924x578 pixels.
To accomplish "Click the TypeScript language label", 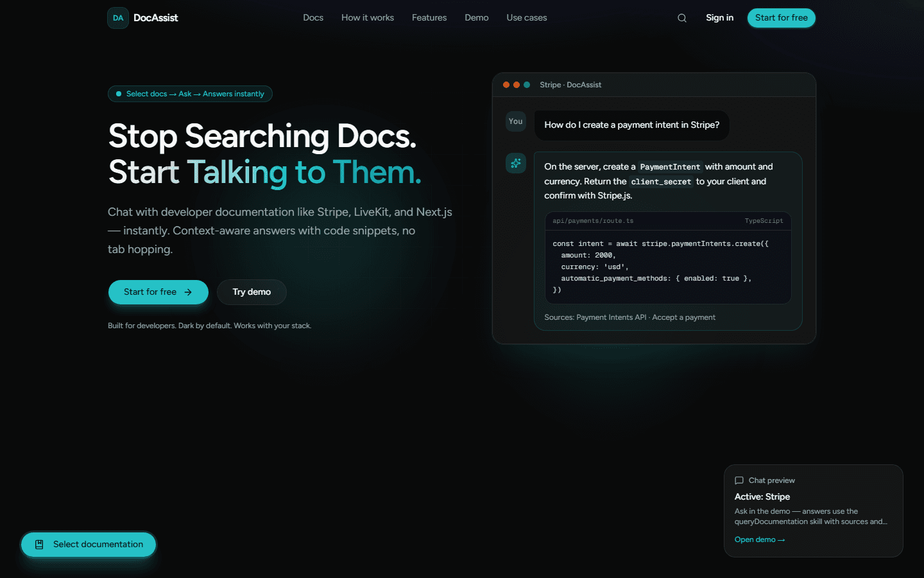I will coord(764,221).
